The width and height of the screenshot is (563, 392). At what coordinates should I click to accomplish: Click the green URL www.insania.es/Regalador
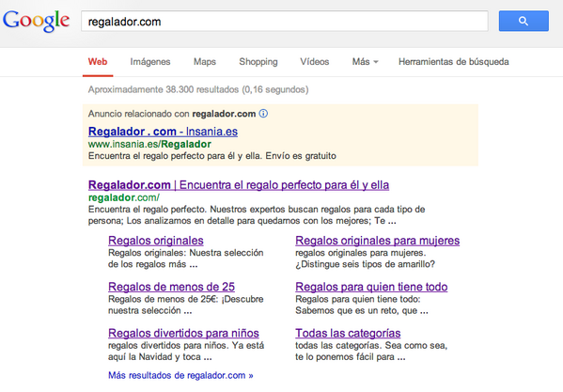pyautogui.click(x=149, y=145)
